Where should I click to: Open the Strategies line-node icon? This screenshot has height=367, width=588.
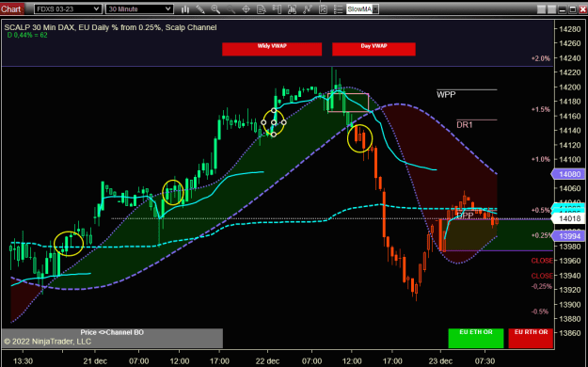click(x=308, y=9)
